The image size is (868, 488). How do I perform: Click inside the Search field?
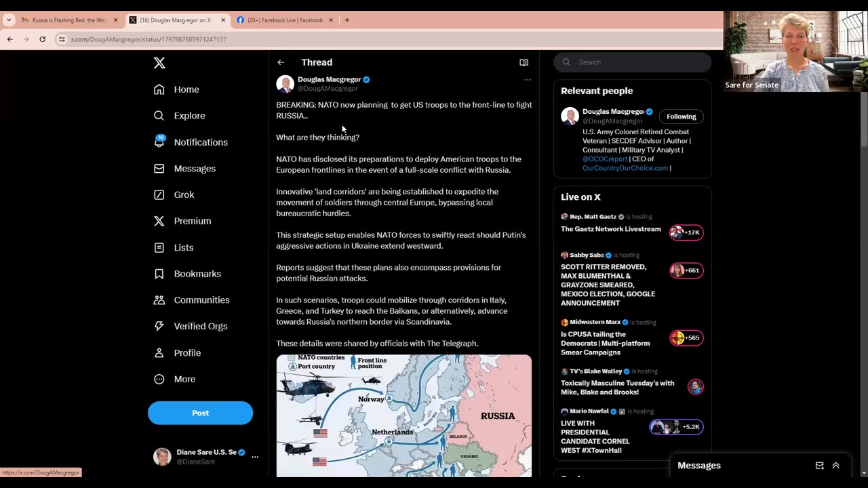[x=632, y=62]
